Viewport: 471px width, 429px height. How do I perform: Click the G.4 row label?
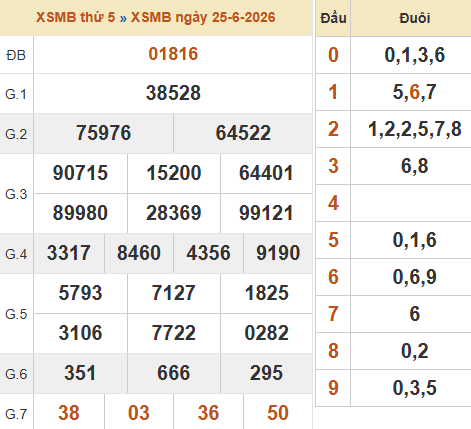click(x=16, y=254)
